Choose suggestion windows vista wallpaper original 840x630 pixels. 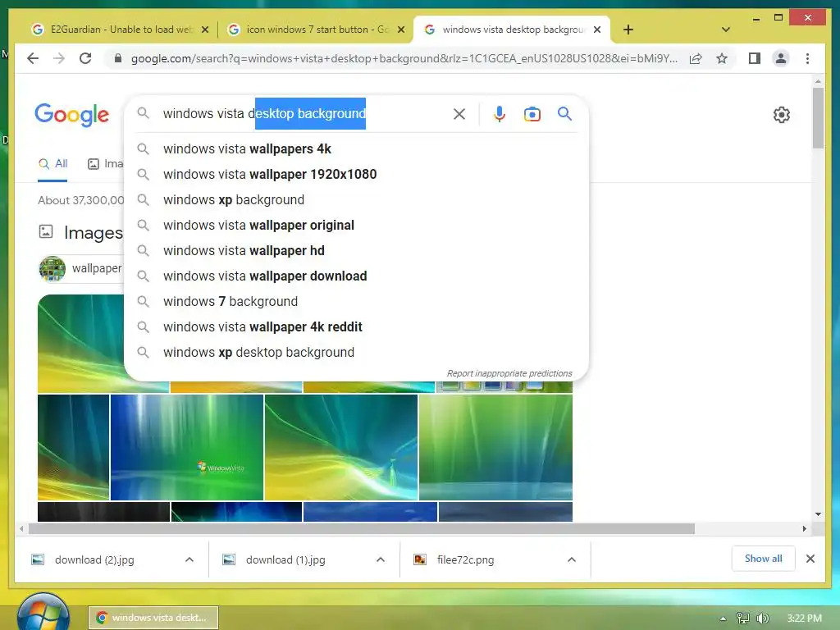356,225
